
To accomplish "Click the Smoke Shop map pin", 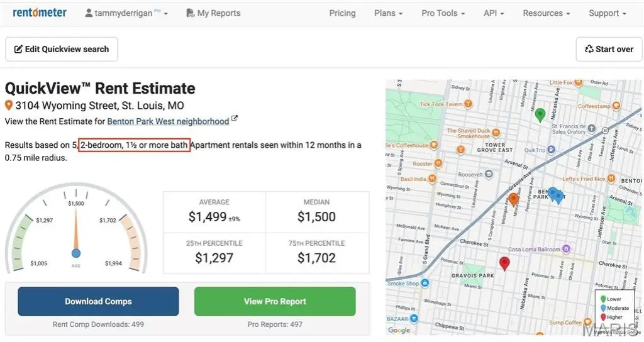I will (425, 283).
